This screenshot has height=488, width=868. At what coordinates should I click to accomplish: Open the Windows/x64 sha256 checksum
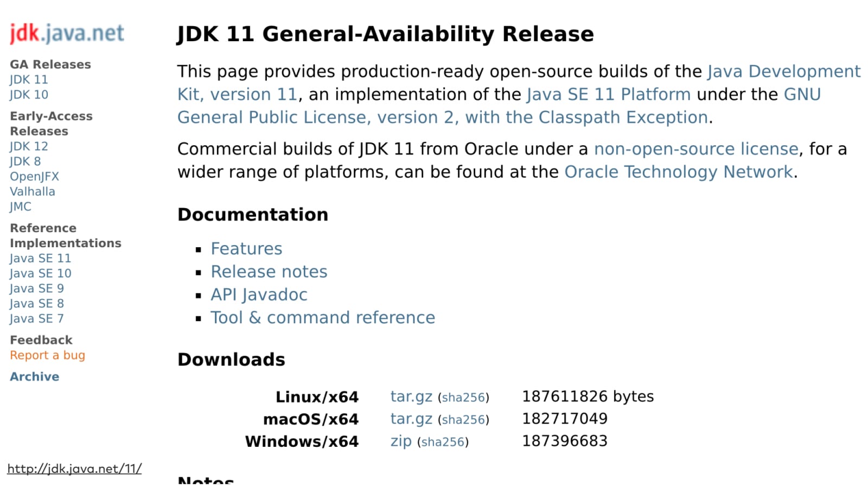point(443,442)
